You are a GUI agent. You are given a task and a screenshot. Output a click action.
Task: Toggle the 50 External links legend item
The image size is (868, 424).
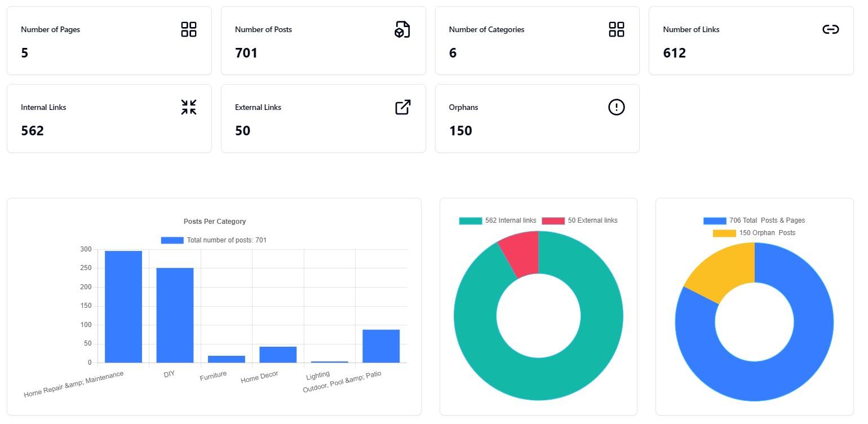pos(580,220)
